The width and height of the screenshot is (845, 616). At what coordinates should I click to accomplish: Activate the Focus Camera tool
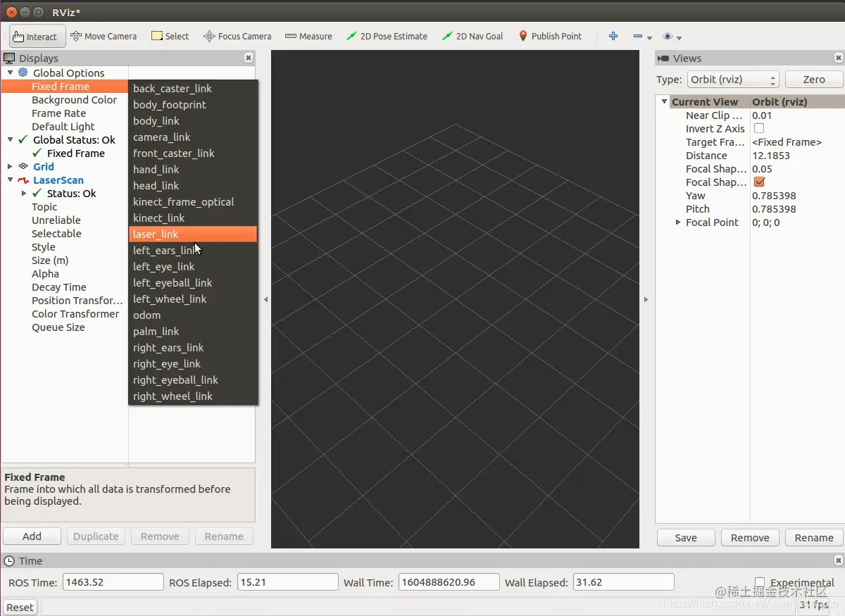pos(237,36)
